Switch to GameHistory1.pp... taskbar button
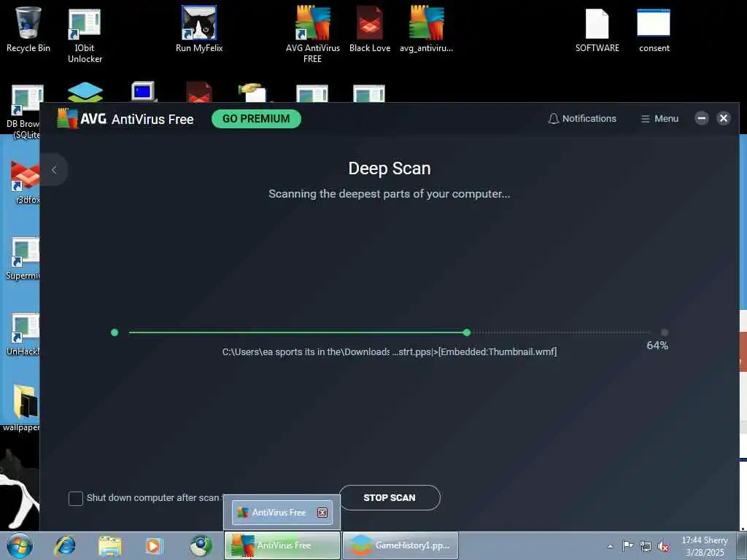 coord(400,545)
